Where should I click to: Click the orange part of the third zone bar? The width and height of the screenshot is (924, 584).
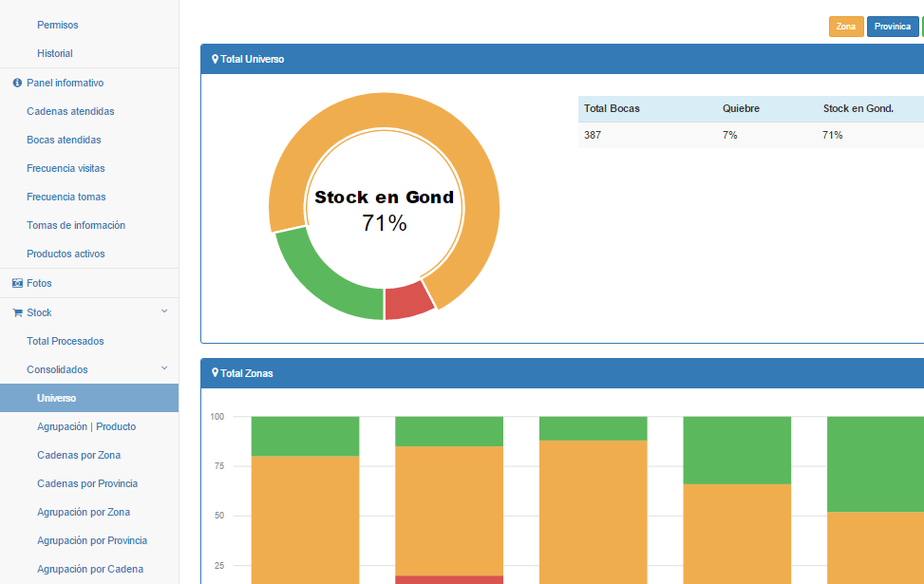pos(593,512)
